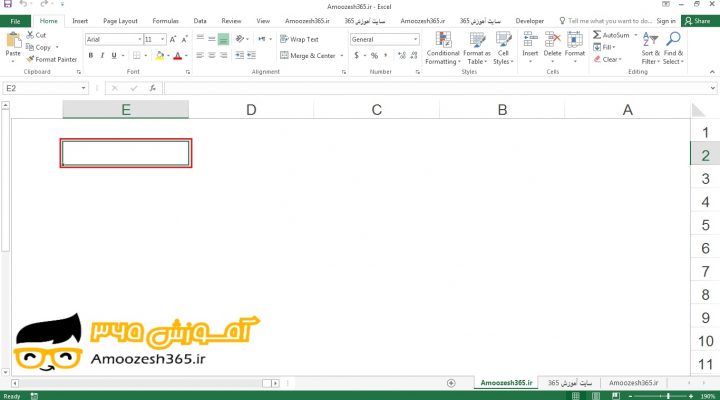Image resolution: width=720 pixels, height=400 pixels.
Task: Decrease indent in Alignment group
Action: 240,55
